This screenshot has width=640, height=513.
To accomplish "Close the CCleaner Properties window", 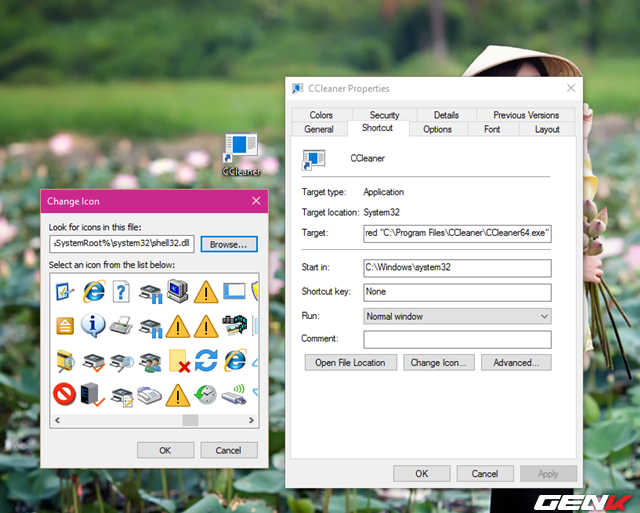I will click(x=571, y=88).
